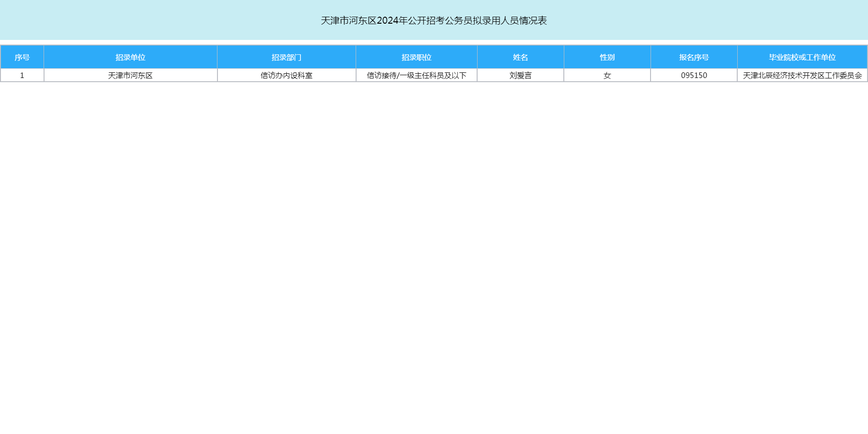This screenshot has height=434, width=868.
Task: Select the cell with serial number 1
Action: point(22,75)
